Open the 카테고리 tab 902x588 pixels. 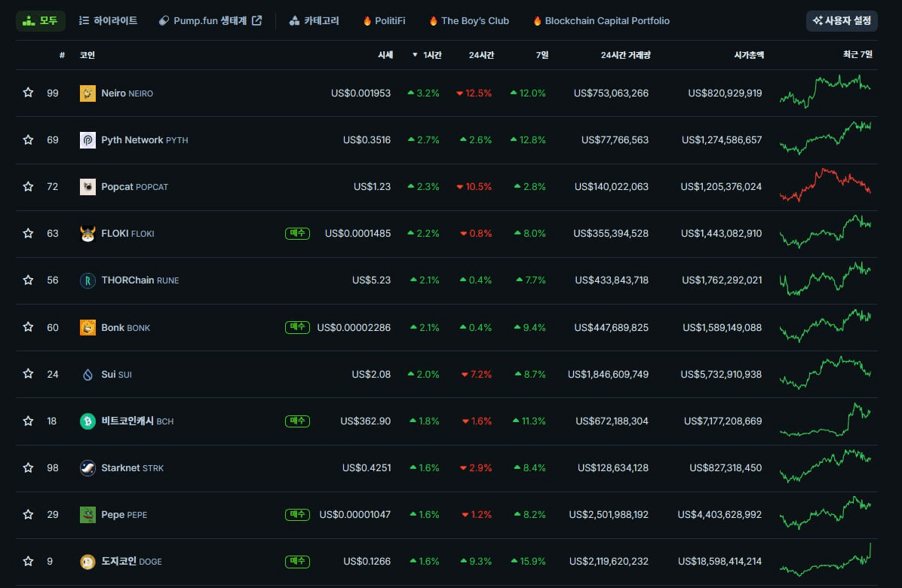[314, 20]
